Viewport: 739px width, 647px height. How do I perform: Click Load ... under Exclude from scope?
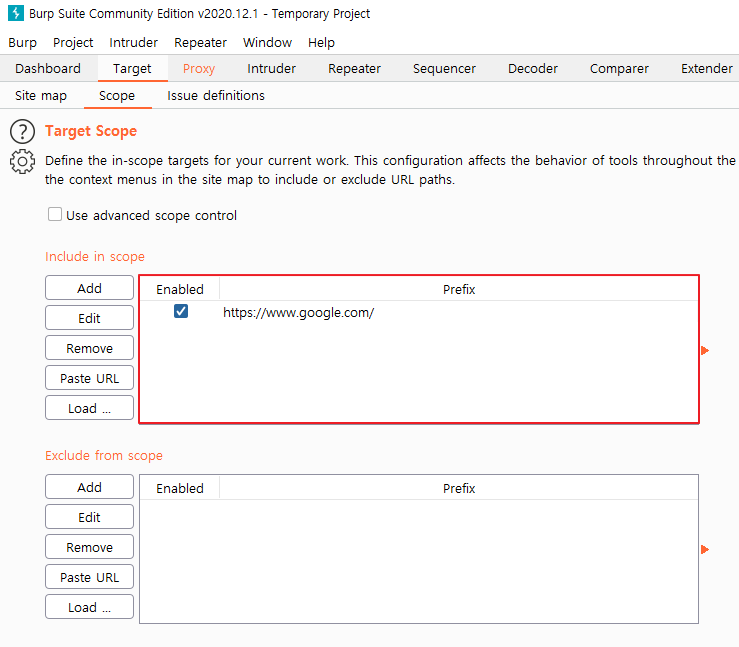click(90, 607)
